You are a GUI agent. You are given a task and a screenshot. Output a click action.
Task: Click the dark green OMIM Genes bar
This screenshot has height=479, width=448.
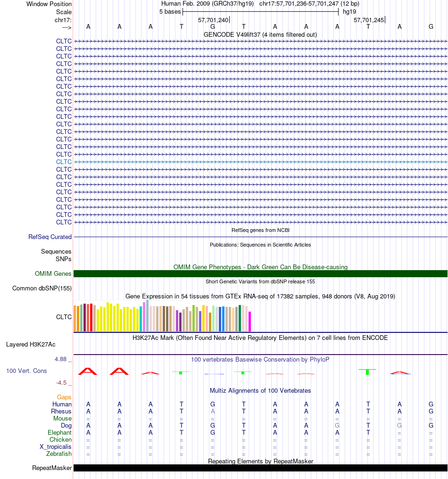pyautogui.click(x=260, y=274)
